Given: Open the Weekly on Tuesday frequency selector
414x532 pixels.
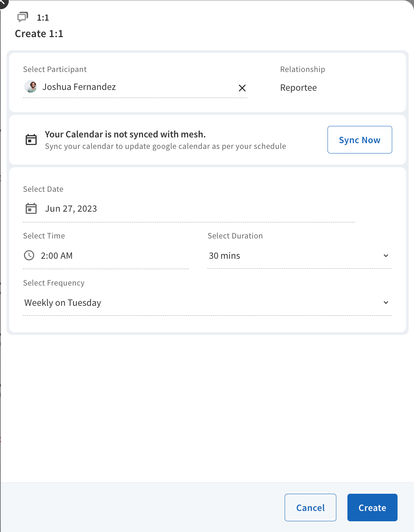Looking at the screenshot, I should pyautogui.click(x=207, y=303).
